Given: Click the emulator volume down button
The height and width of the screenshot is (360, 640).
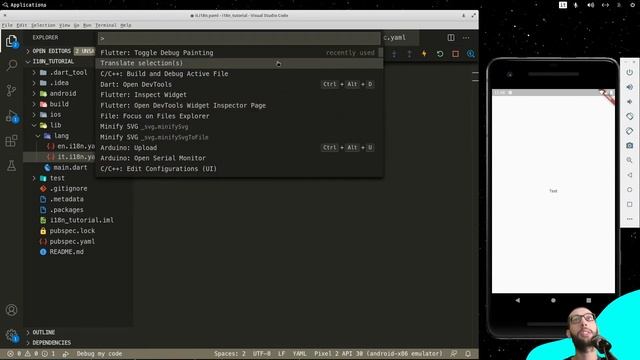Looking at the screenshot, I should (x=629, y=102).
